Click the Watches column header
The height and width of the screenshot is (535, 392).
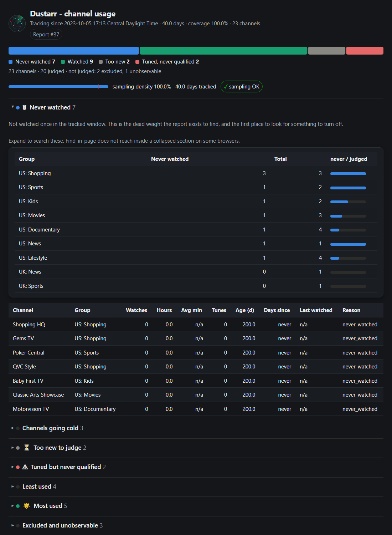pyautogui.click(x=136, y=310)
